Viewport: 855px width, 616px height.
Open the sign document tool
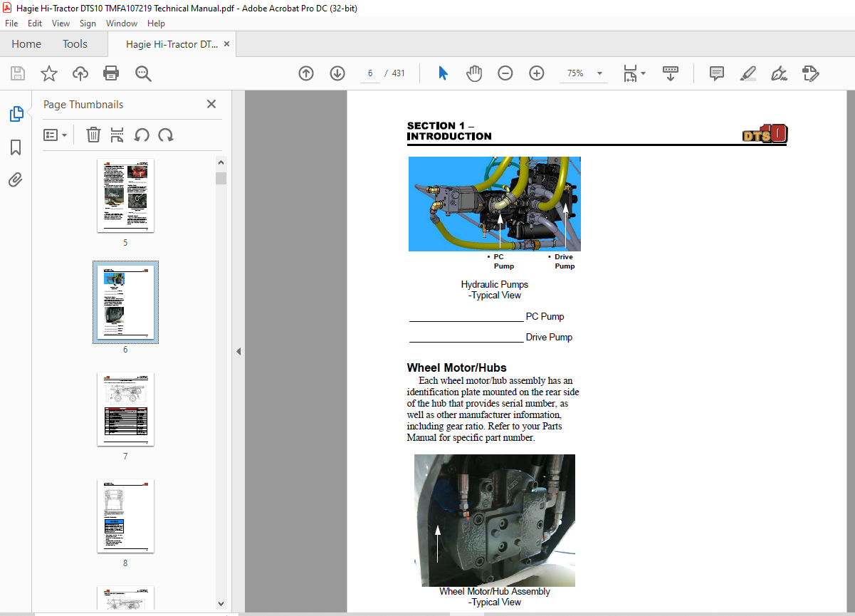coord(779,73)
